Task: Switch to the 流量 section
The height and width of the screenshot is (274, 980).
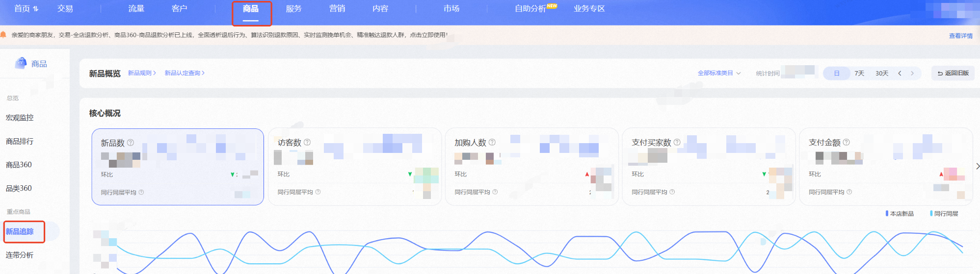Action: pos(136,9)
